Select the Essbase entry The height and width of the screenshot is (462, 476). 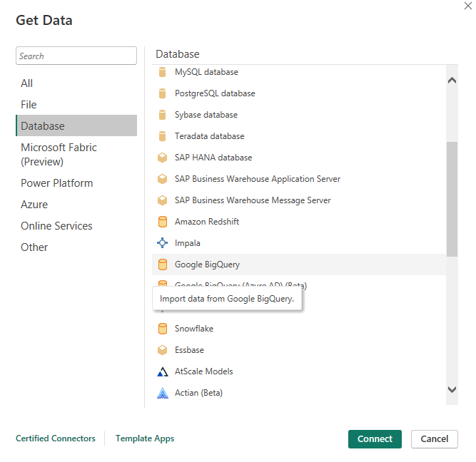tap(299, 350)
